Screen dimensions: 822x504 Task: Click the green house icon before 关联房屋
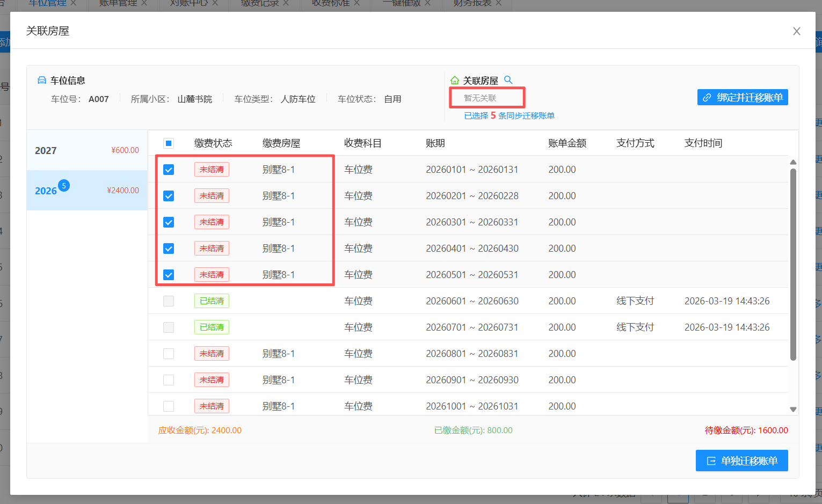pos(455,81)
